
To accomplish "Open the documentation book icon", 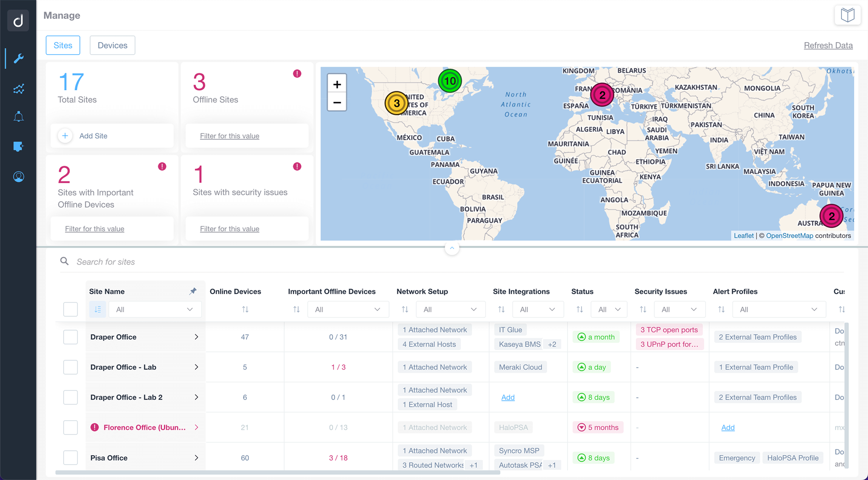I will pos(847,15).
